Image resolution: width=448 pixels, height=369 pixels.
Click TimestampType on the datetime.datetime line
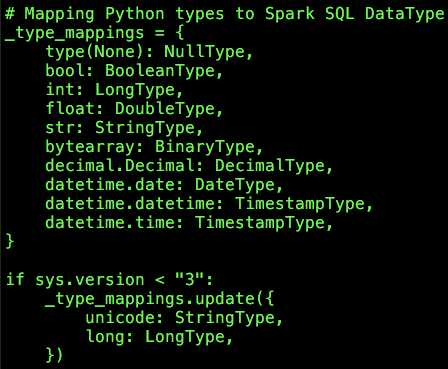300,204
